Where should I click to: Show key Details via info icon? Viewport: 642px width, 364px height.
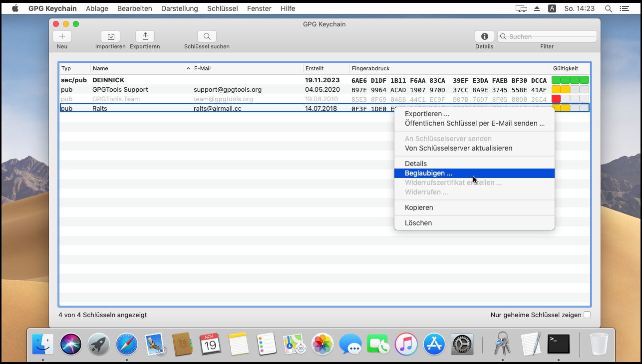484,36
